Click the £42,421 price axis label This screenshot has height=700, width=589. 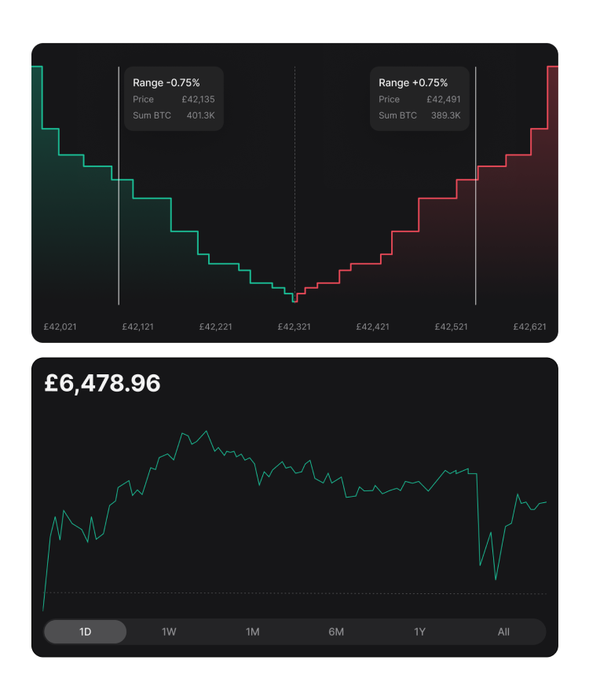372,326
